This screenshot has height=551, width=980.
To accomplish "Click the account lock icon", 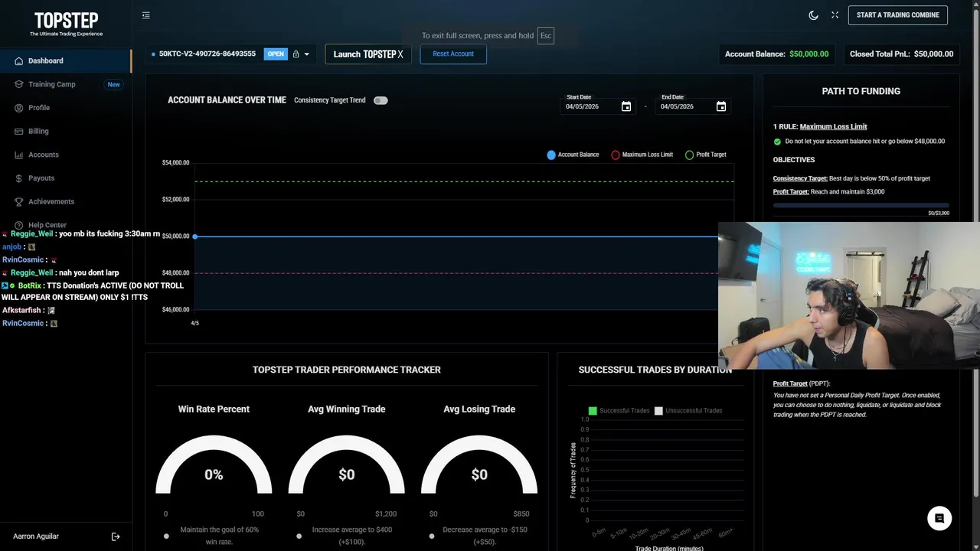I will pyautogui.click(x=296, y=54).
